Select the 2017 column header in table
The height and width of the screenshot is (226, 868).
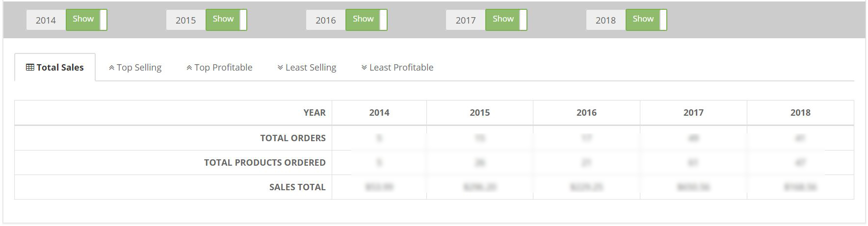(693, 113)
